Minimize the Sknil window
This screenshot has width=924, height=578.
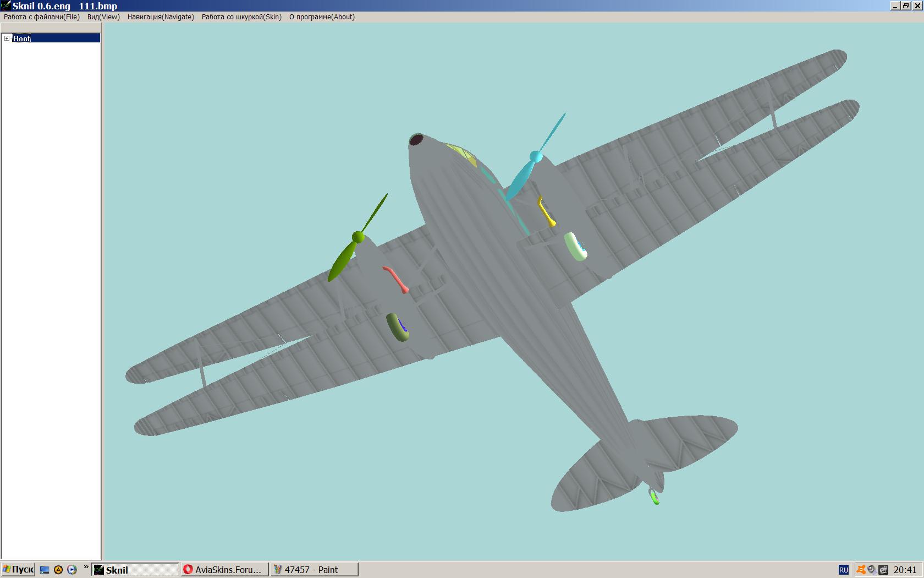point(895,6)
